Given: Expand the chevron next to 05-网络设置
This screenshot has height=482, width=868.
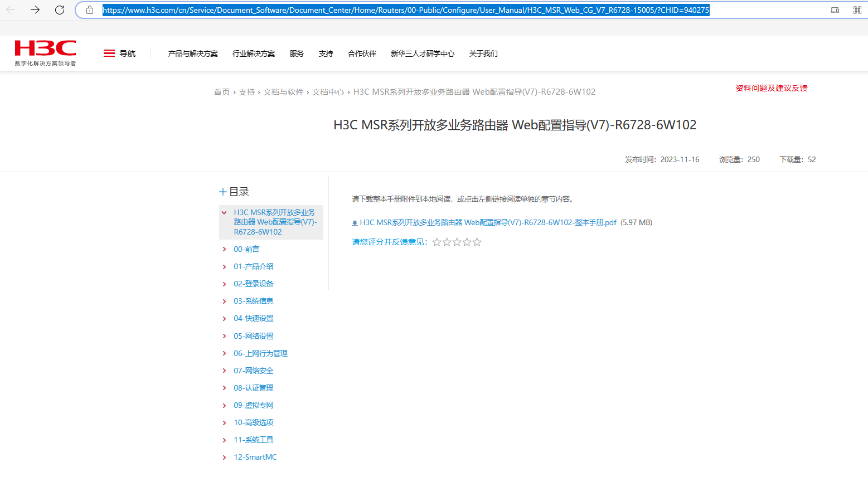Looking at the screenshot, I should [224, 337].
